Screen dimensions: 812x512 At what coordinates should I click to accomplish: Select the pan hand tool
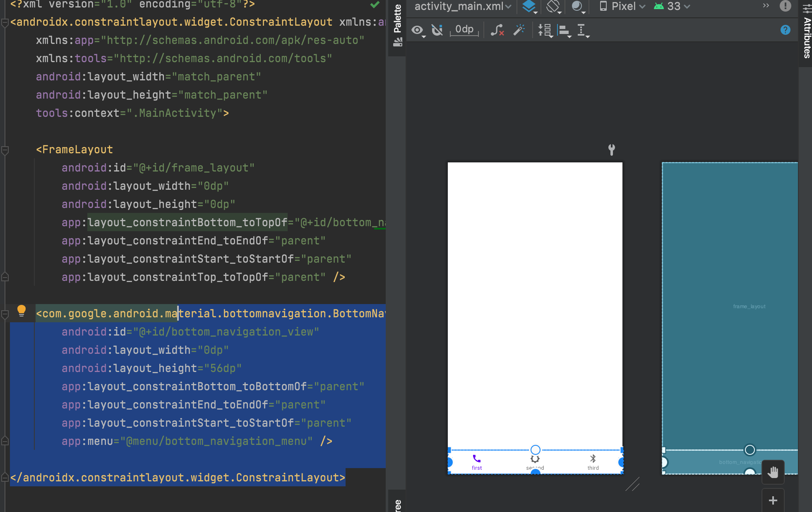[773, 472]
